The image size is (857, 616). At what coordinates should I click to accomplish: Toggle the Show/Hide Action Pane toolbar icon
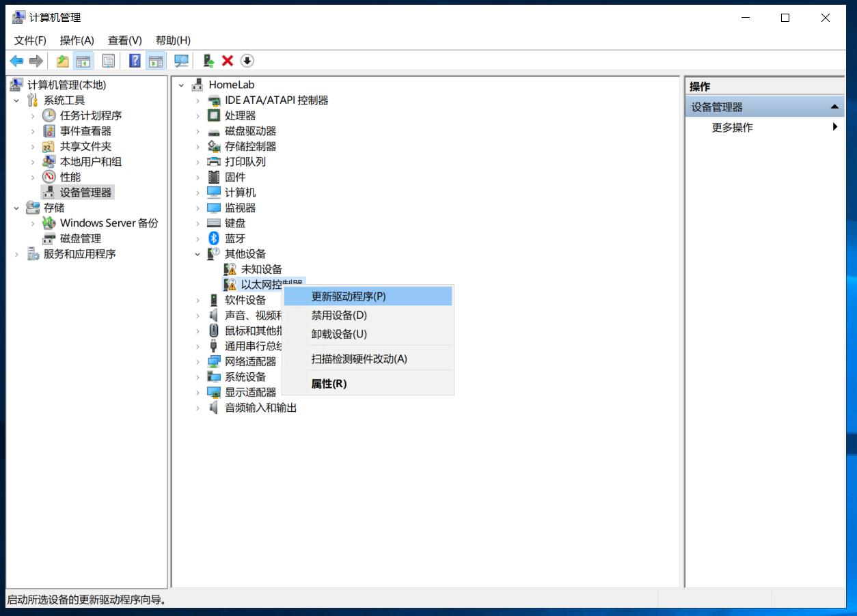click(x=156, y=61)
